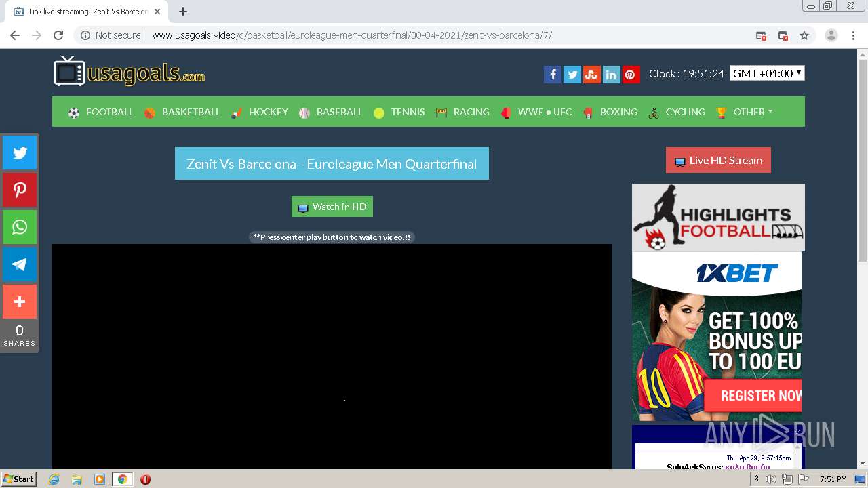Screen dimensions: 868x488
Task: Share via Telegram in left sidebar
Action: coord(20,264)
